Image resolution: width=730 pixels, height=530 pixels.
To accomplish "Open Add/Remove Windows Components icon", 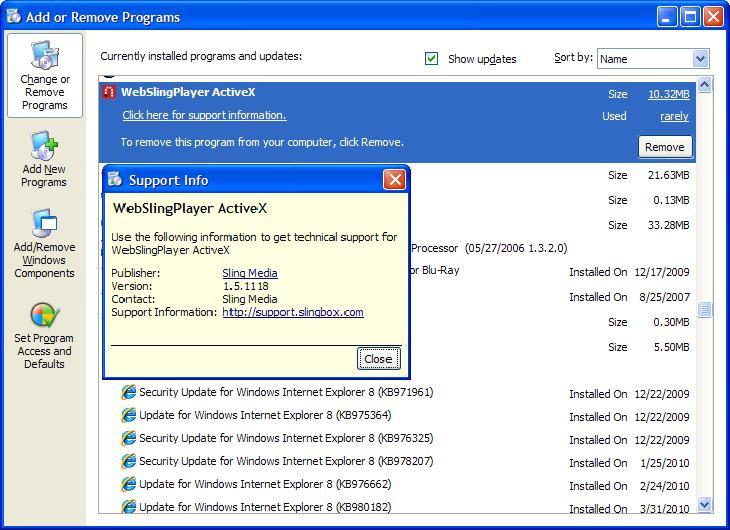I will [x=44, y=243].
